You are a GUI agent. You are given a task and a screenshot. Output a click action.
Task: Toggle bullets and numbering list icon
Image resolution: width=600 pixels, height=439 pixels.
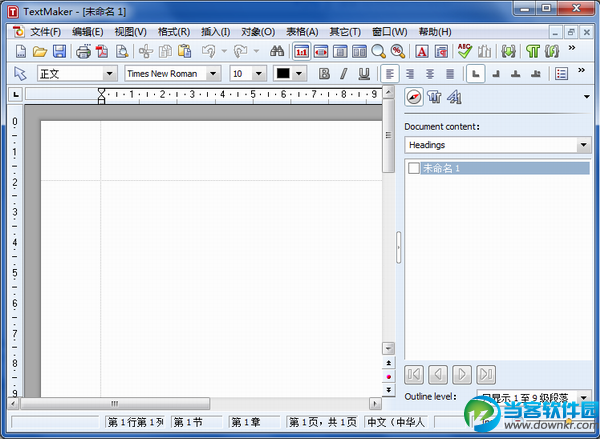[x=561, y=73]
